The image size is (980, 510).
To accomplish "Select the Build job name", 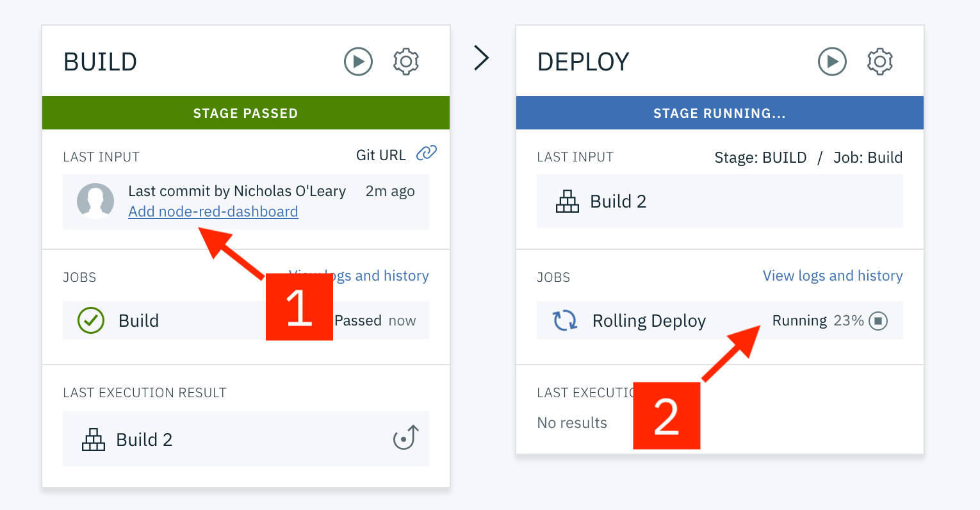I will click(x=138, y=320).
